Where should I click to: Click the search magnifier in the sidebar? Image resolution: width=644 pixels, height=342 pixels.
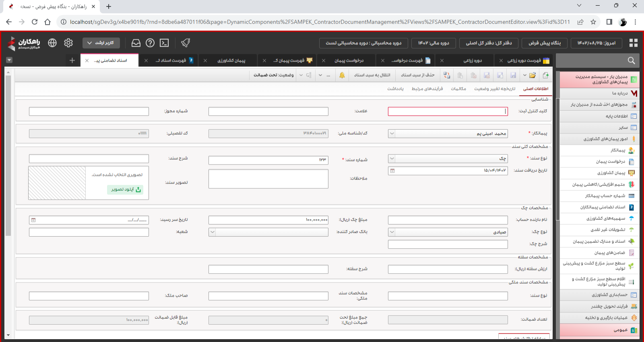[631, 60]
